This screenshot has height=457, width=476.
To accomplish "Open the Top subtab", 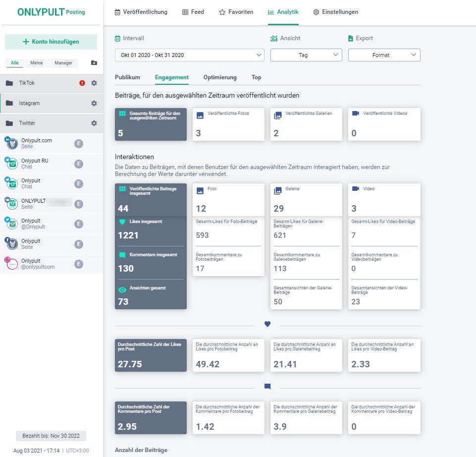I will tap(256, 77).
